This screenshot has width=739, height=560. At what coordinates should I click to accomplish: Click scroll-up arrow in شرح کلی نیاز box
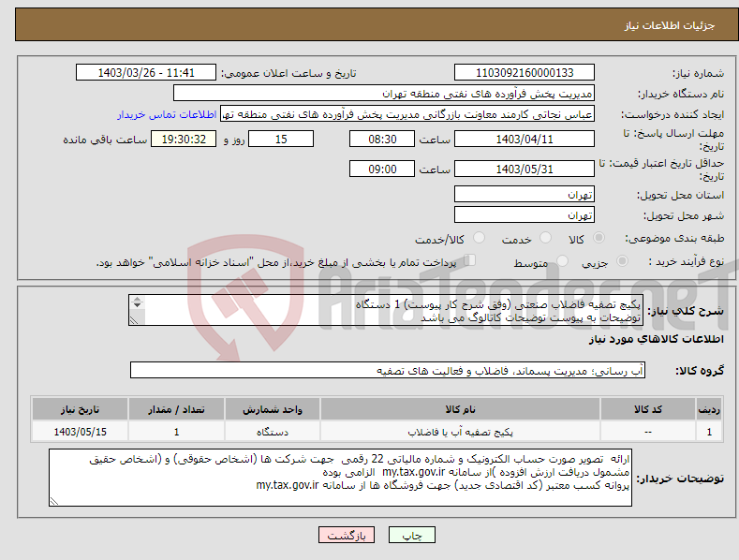137,300
